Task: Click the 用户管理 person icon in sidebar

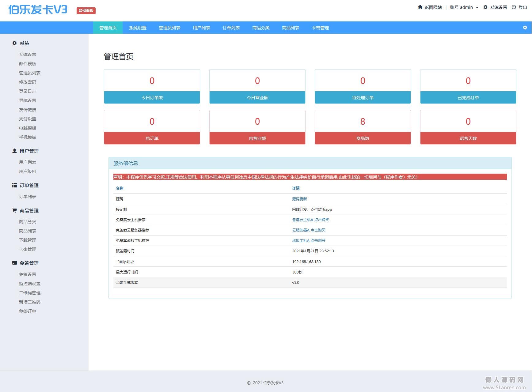Action: click(x=14, y=151)
